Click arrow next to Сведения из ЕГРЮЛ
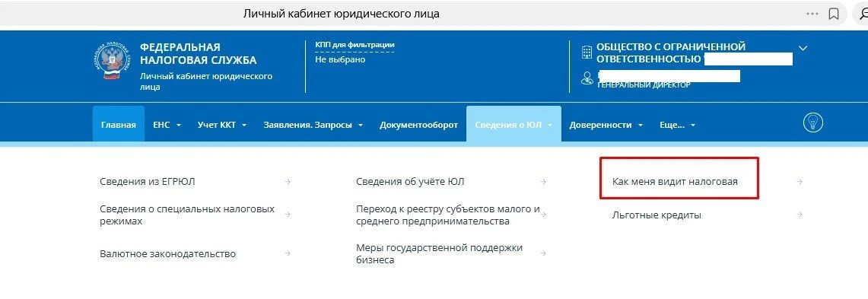This screenshot has height=299, width=868. [287, 182]
